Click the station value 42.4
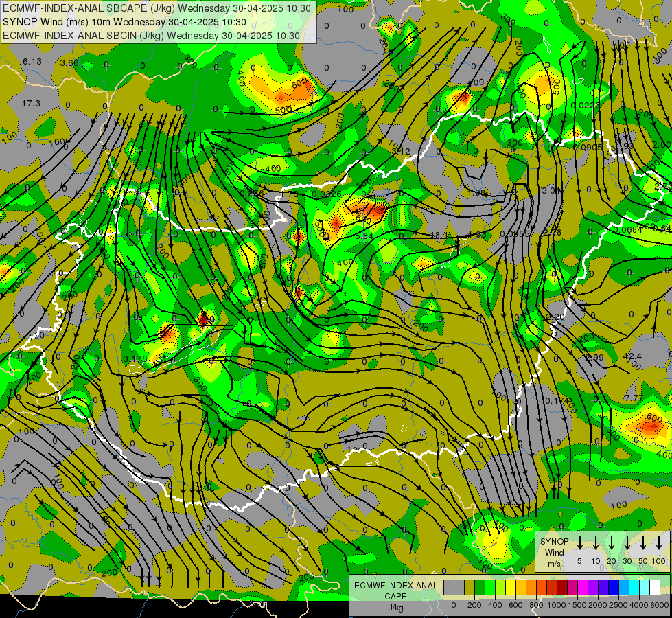The height and width of the screenshot is (618, 672). 632,356
